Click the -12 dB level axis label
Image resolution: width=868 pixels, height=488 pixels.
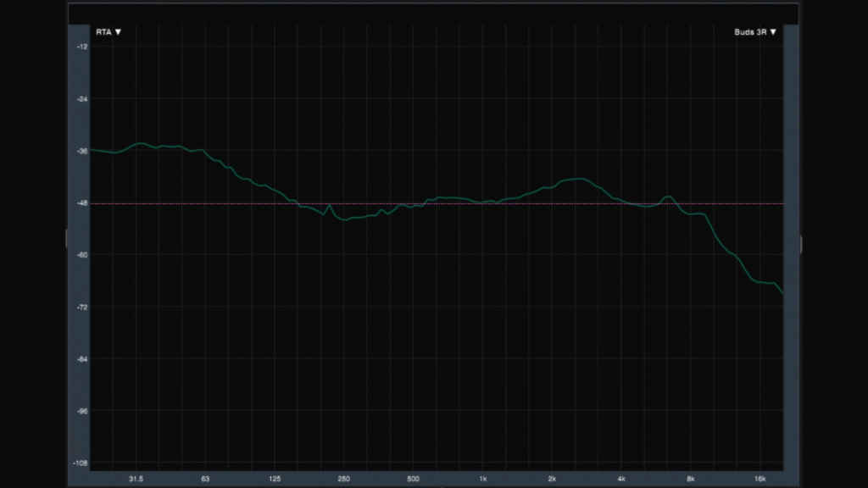point(81,47)
